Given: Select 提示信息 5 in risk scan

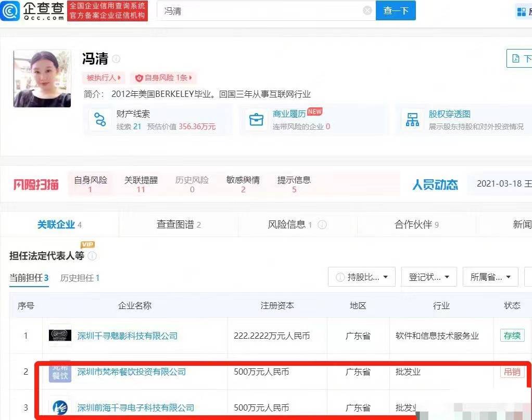Looking at the screenshot, I should [294, 184].
